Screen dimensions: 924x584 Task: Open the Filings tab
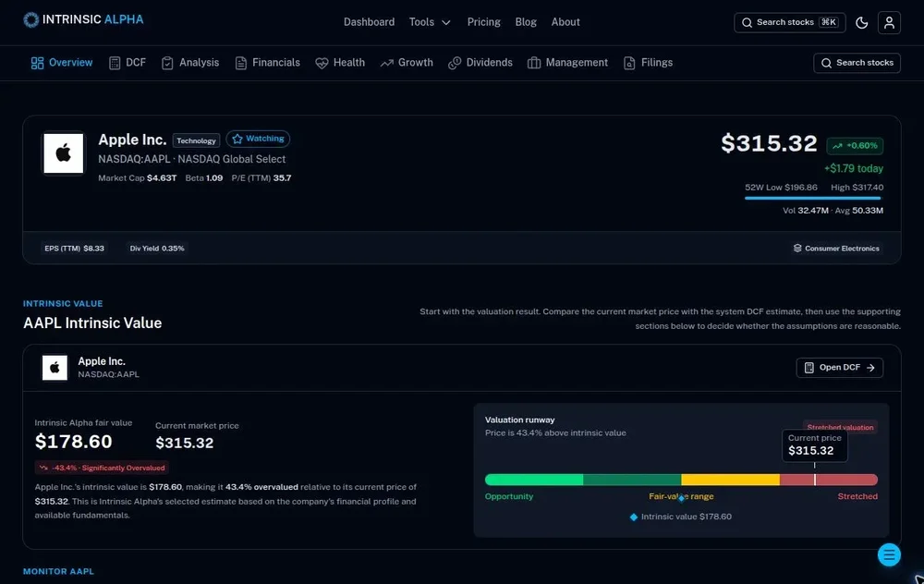pos(648,63)
